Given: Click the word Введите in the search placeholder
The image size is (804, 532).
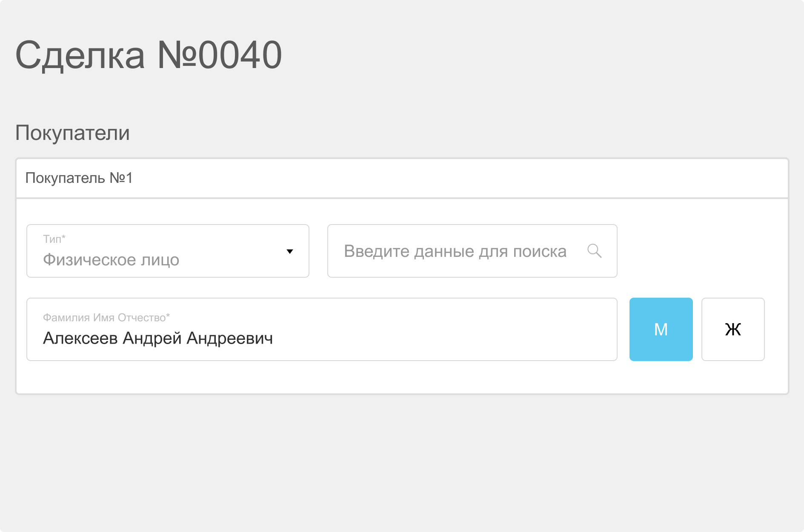Looking at the screenshot, I should tap(376, 251).
